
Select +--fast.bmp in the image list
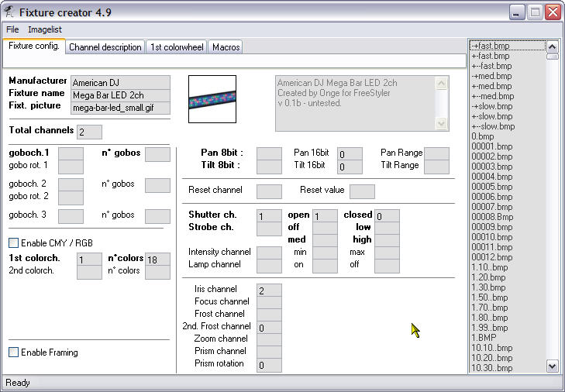(x=508, y=66)
